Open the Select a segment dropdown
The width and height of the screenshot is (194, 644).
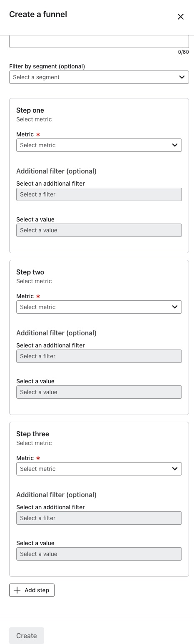[99, 77]
